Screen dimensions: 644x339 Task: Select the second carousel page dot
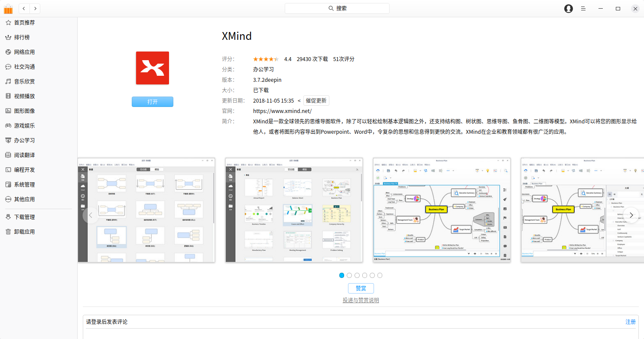[349, 275]
